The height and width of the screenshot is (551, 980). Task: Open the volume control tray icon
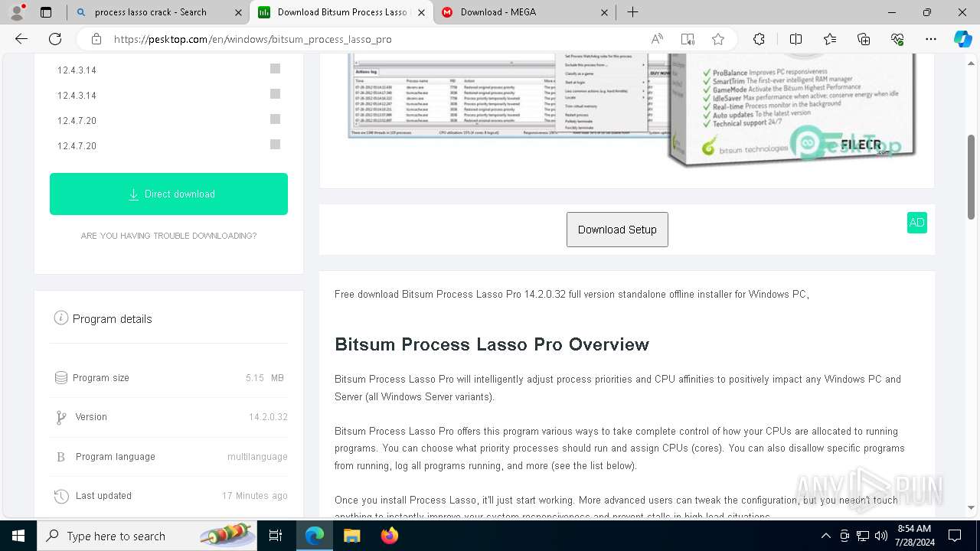(881, 536)
